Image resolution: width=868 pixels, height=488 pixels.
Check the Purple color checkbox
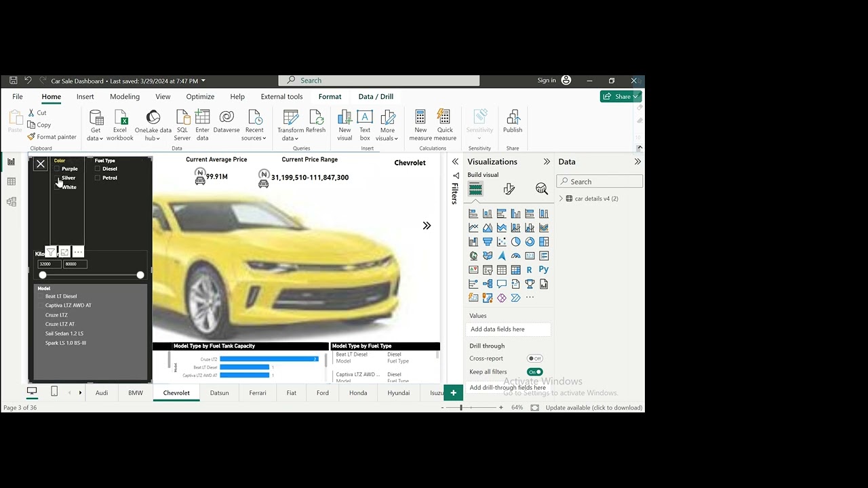pos(57,169)
